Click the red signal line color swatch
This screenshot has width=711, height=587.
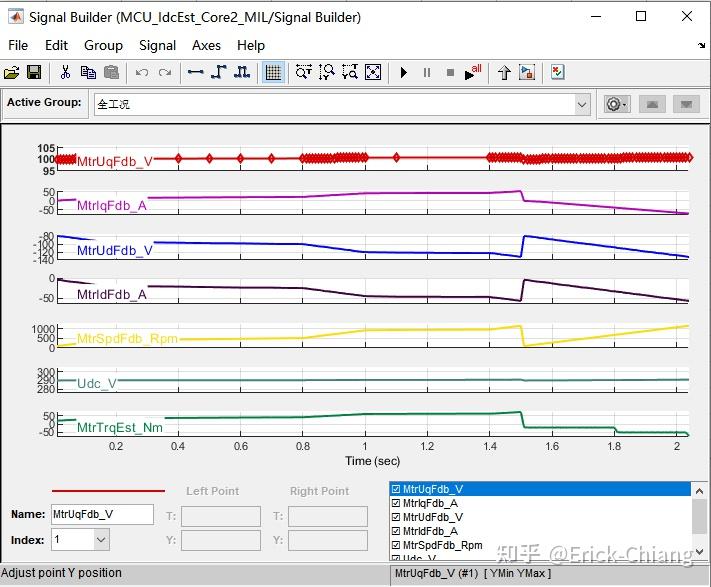pos(108,490)
